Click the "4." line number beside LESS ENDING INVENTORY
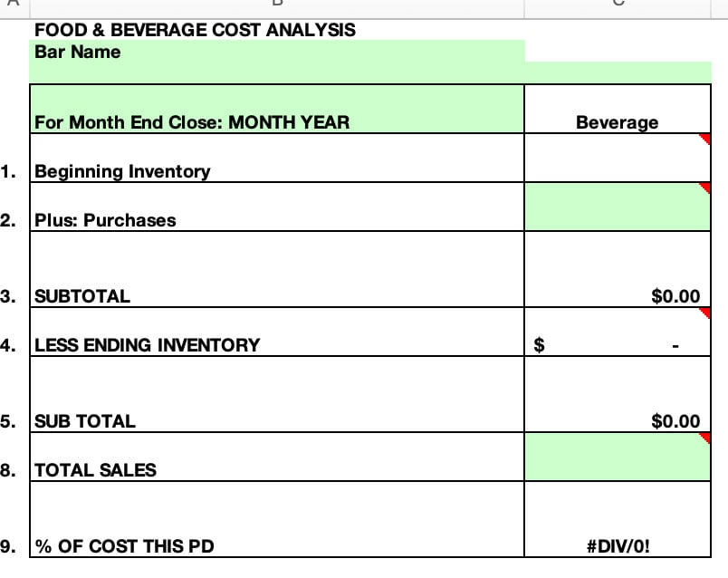728x578 pixels. [8, 345]
